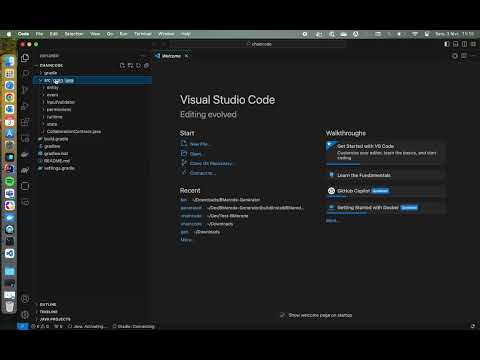Expand the inputValidator folder
The width and height of the screenshot is (480, 360).
[92, 102]
